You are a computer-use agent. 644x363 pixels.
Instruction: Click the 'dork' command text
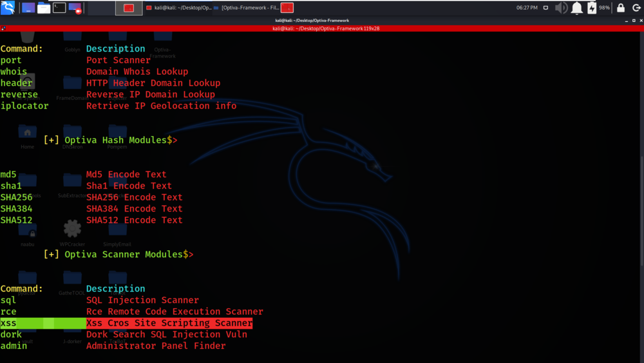click(11, 335)
